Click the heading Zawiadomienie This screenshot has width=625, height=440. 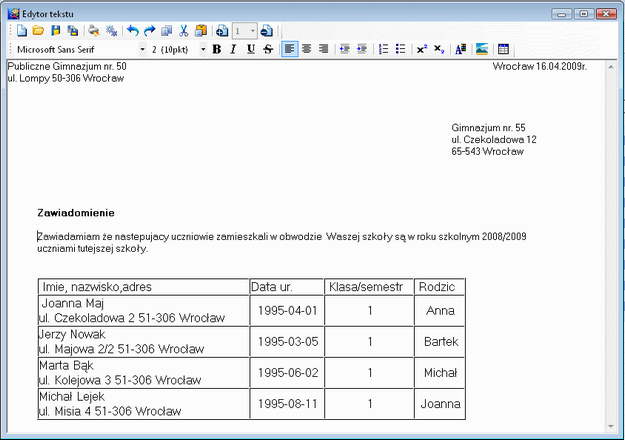[76, 213]
